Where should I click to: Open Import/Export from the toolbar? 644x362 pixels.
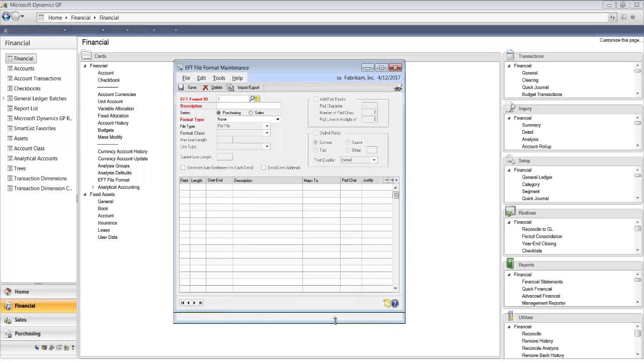pos(244,87)
